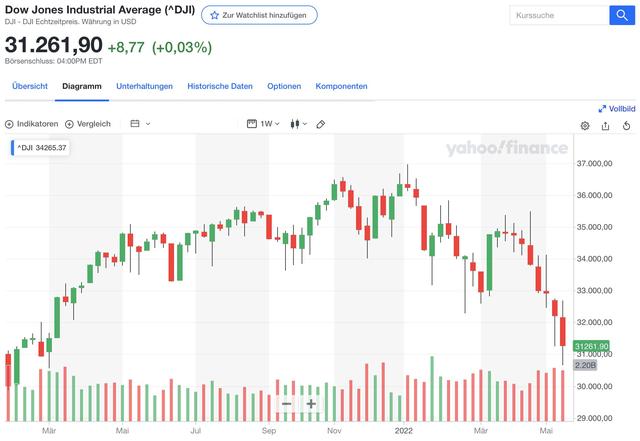Reset the chart with the reload icon
The image size is (640, 441).
626,125
